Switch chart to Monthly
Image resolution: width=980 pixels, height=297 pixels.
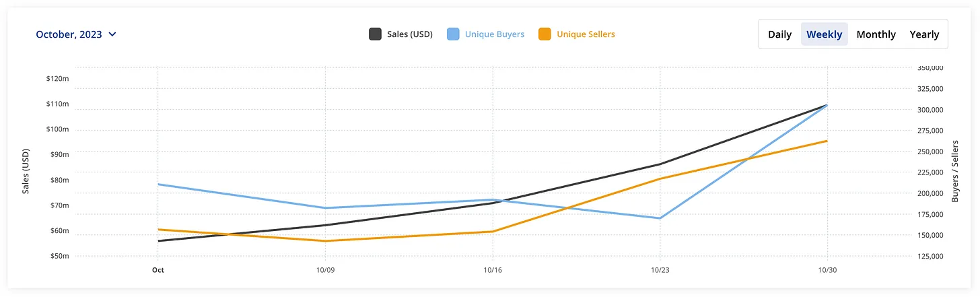click(x=876, y=34)
